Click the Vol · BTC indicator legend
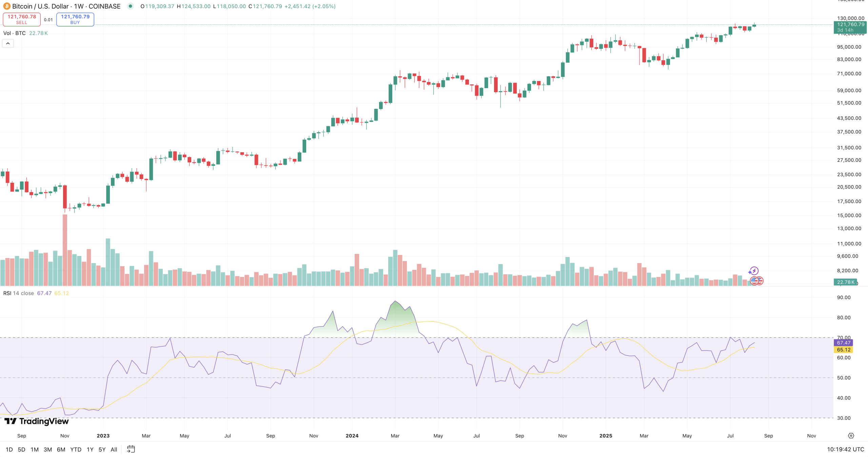Image resolution: width=868 pixels, height=457 pixels. point(14,33)
